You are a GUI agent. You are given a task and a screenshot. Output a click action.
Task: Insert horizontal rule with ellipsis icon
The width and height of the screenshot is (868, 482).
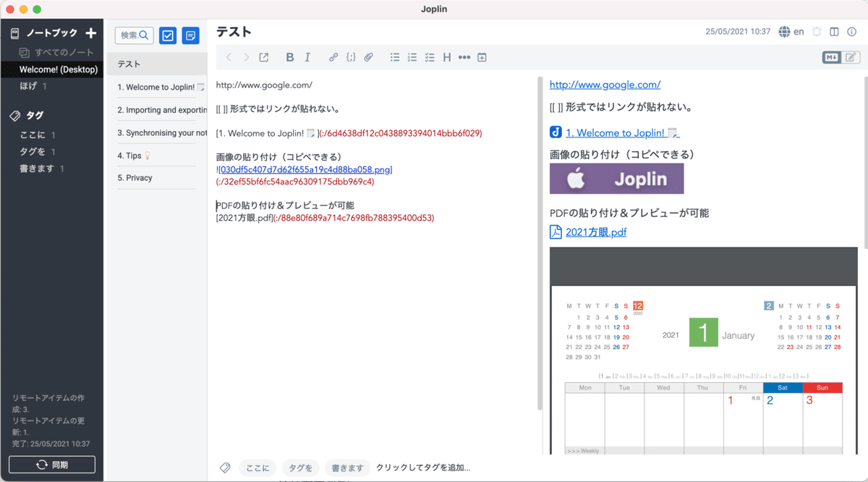tap(464, 57)
